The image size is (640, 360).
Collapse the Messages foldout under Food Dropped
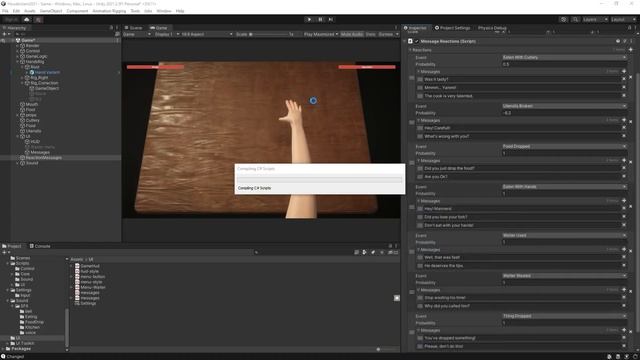tap(418, 161)
